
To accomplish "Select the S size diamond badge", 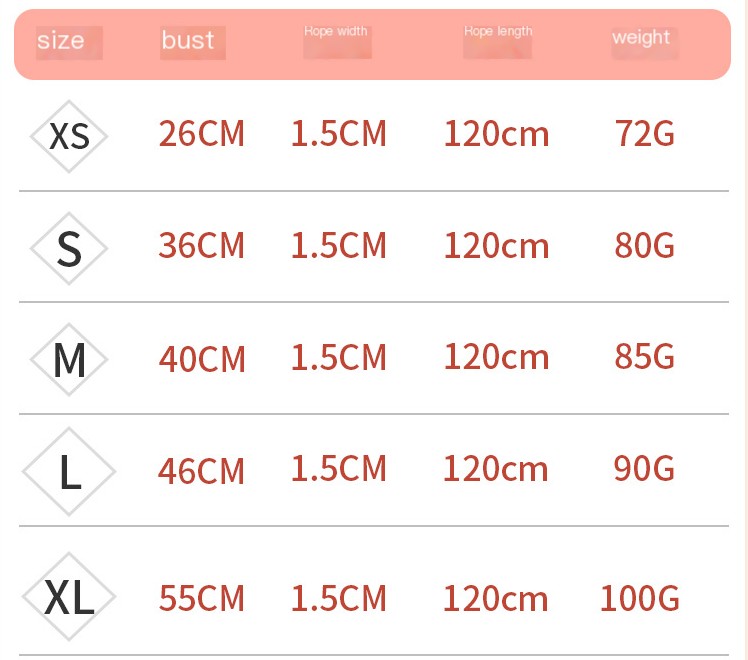I will pyautogui.click(x=69, y=248).
